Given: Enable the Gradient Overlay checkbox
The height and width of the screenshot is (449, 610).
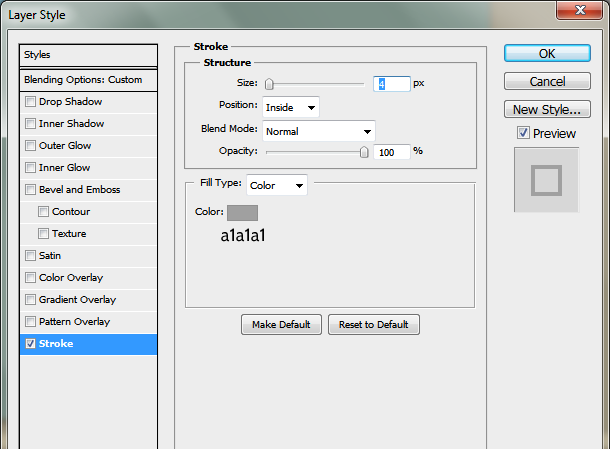Looking at the screenshot, I should coord(30,300).
